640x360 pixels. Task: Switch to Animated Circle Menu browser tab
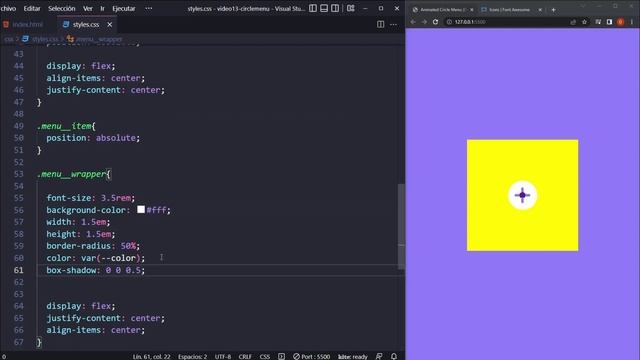[442, 9]
